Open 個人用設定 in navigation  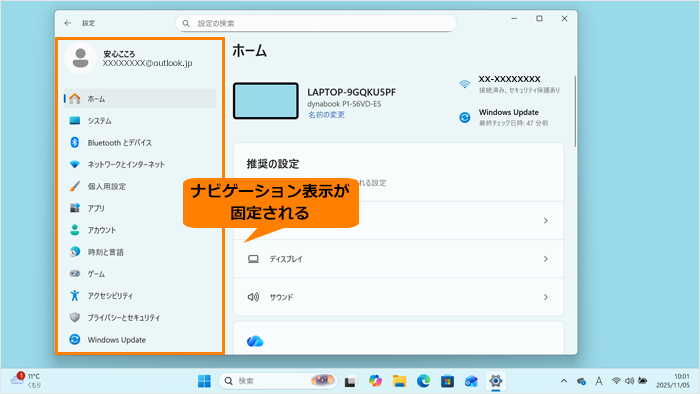[x=140, y=186]
